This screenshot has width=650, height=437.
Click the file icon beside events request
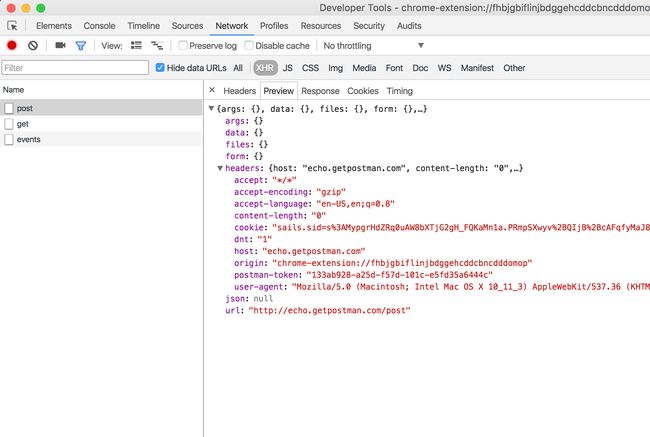tap(9, 140)
